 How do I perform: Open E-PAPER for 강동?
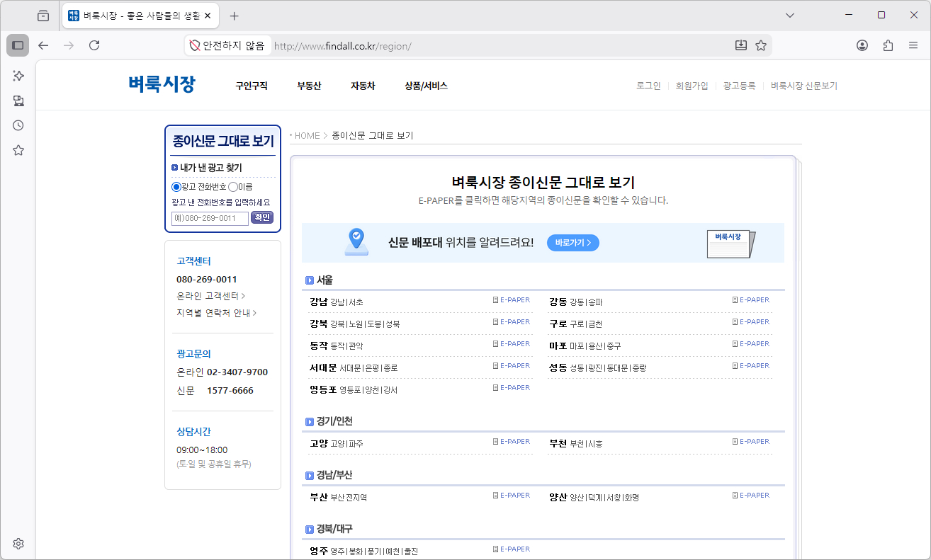(x=751, y=300)
